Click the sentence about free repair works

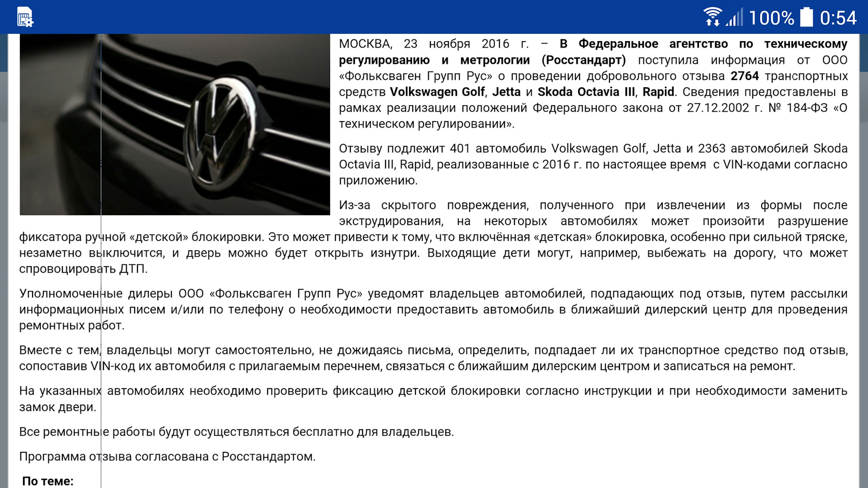coord(236,432)
